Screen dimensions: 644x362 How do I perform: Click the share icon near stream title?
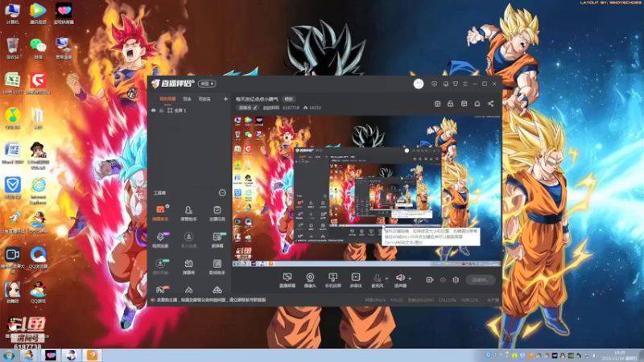coord(490,104)
